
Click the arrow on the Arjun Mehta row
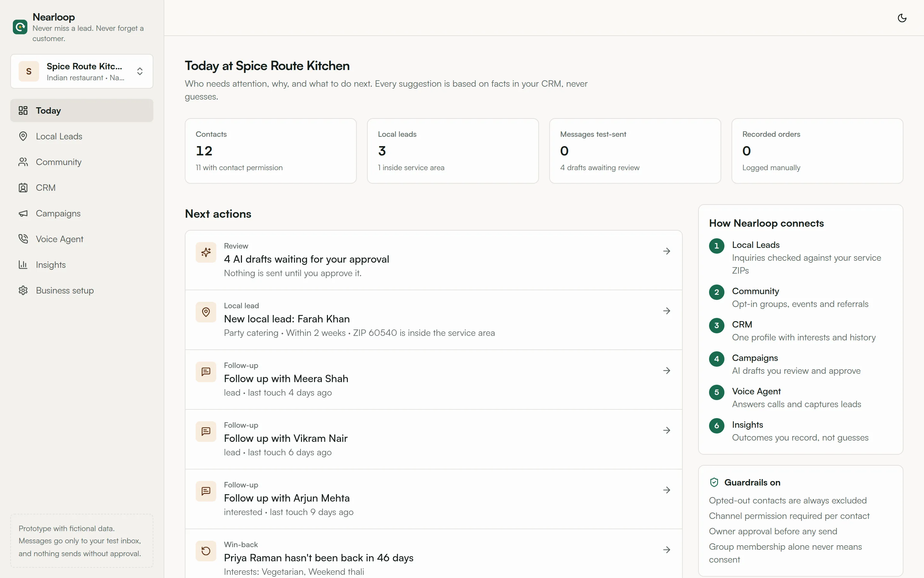pos(667,490)
